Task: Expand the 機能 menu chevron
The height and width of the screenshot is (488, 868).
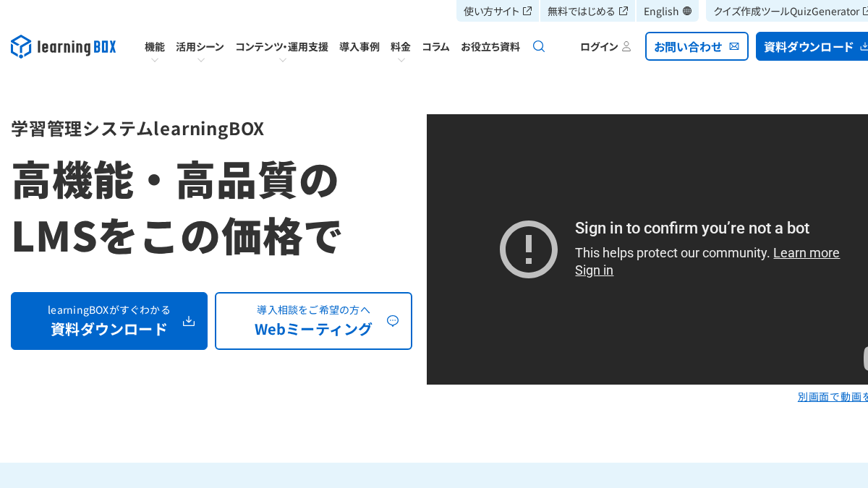Action: [x=155, y=60]
